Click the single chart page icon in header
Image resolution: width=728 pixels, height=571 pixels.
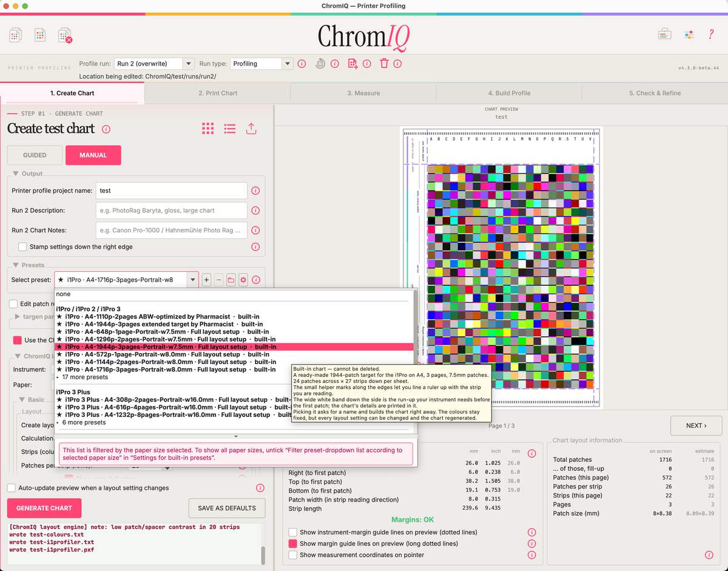(40, 35)
